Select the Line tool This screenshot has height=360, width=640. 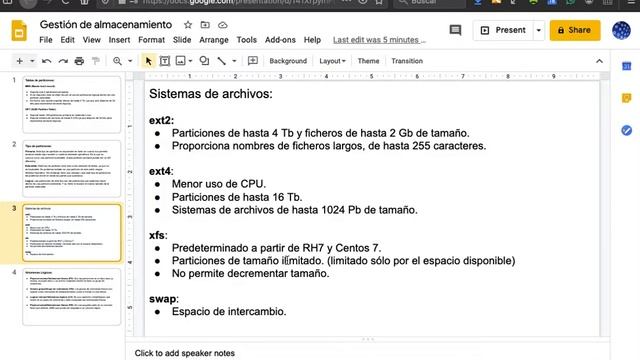(x=222, y=61)
